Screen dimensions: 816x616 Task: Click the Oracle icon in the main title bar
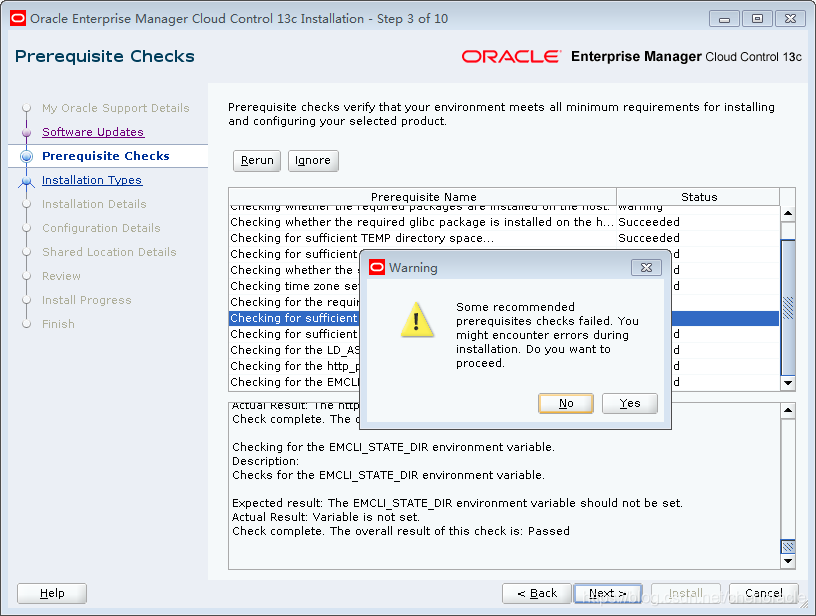pos(18,19)
